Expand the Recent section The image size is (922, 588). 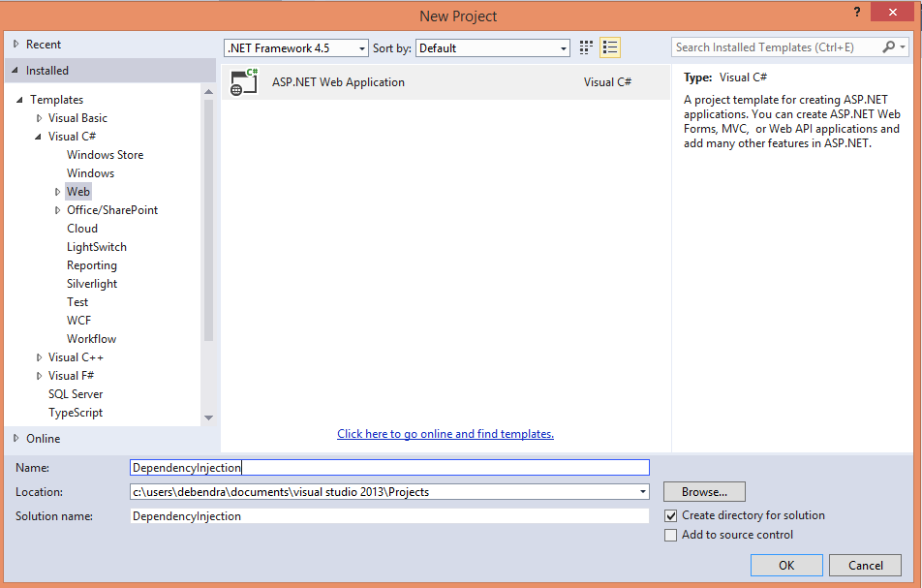tap(16, 45)
